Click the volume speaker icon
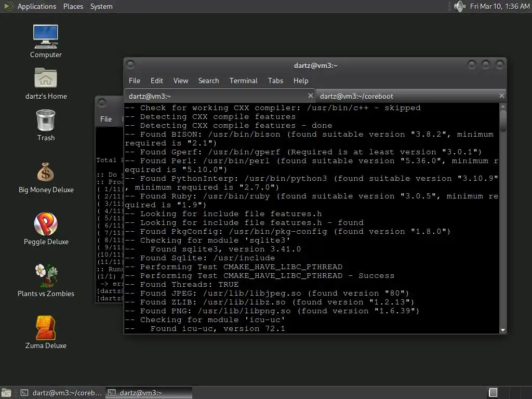This screenshot has height=399, width=532. click(x=459, y=6)
